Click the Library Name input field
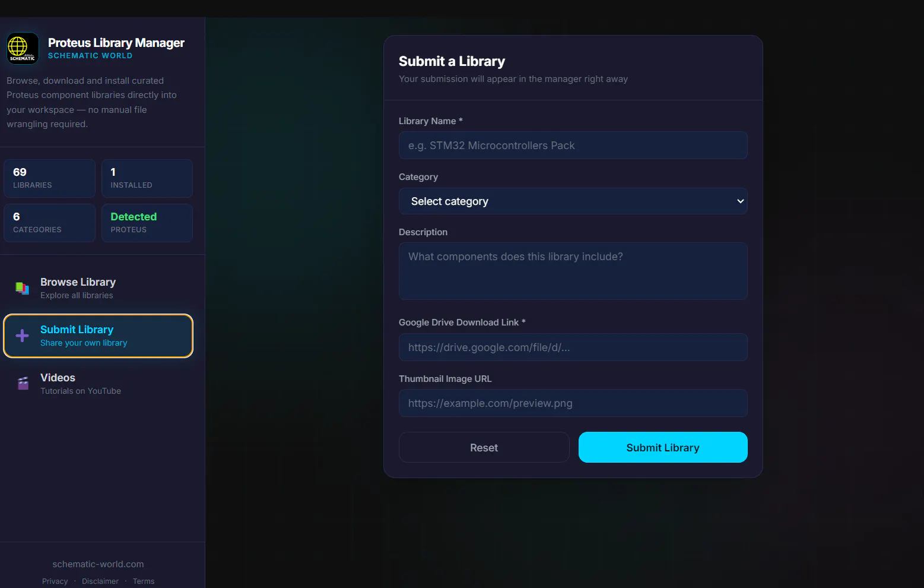Image resolution: width=924 pixels, height=588 pixels. click(x=573, y=146)
